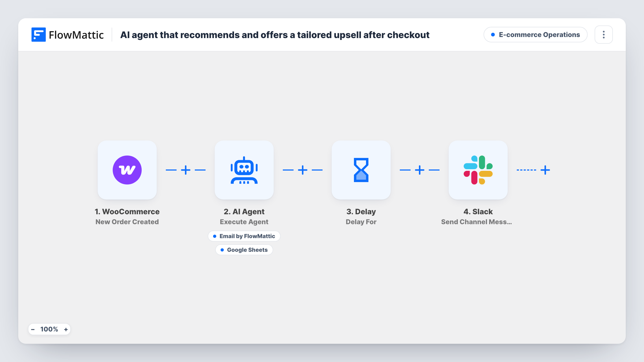Click 'Delay For' subtitle
This screenshot has height=362, width=644.
(x=361, y=222)
